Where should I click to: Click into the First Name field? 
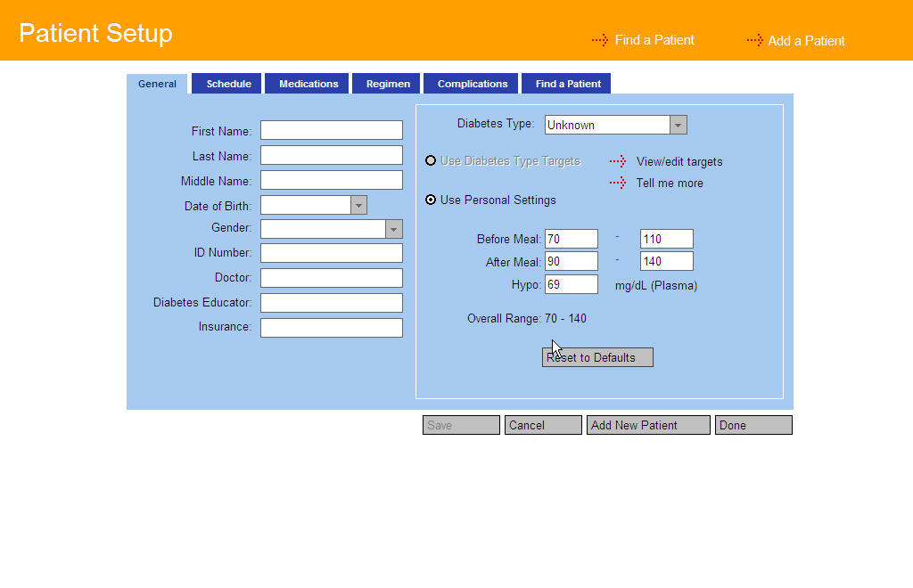332,131
